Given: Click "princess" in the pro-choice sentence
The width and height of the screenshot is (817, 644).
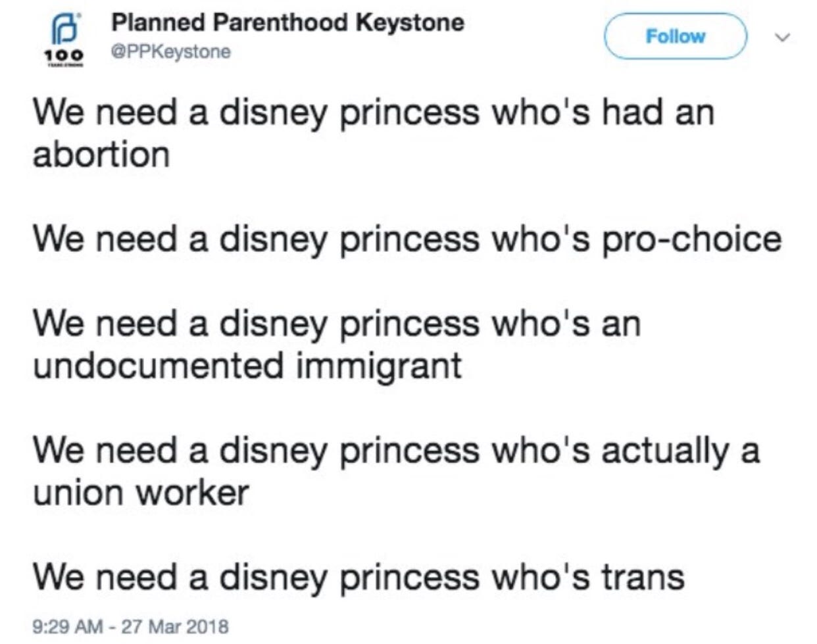Looking at the screenshot, I should (409, 239).
